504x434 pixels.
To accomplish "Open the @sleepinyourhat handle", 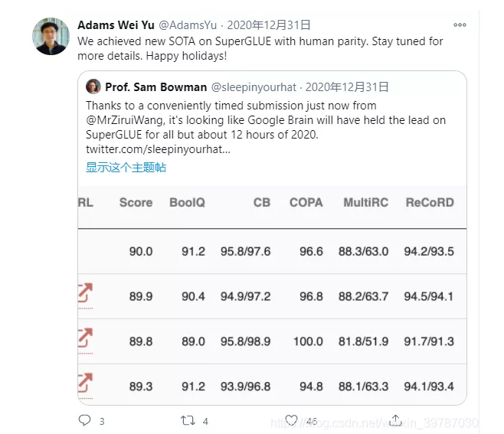I will coord(254,87).
